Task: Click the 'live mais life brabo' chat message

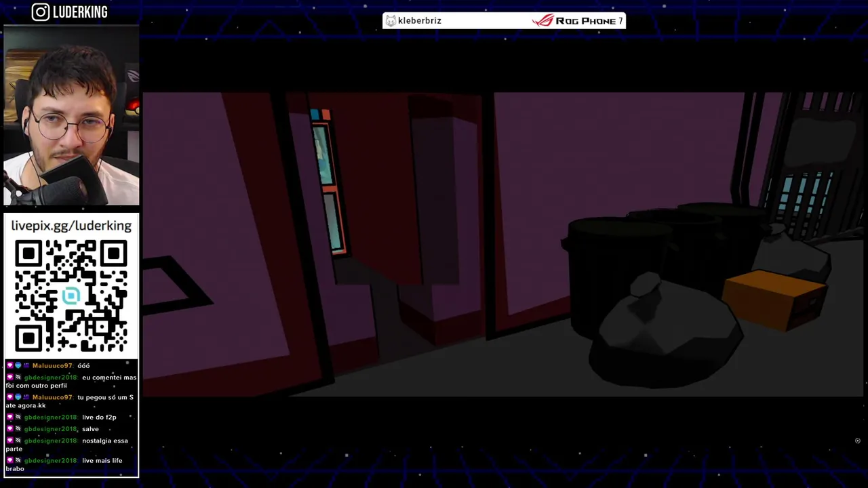Action: 64,464
